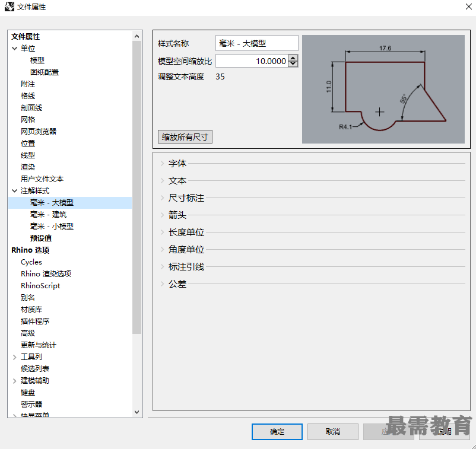
Task: Expand the 箭头 section
Action: [163, 215]
